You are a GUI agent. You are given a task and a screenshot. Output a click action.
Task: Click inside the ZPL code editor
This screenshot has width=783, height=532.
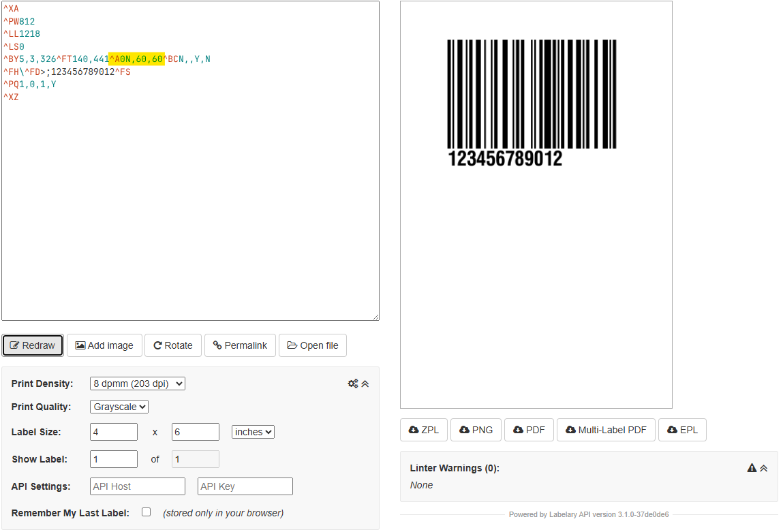click(191, 160)
